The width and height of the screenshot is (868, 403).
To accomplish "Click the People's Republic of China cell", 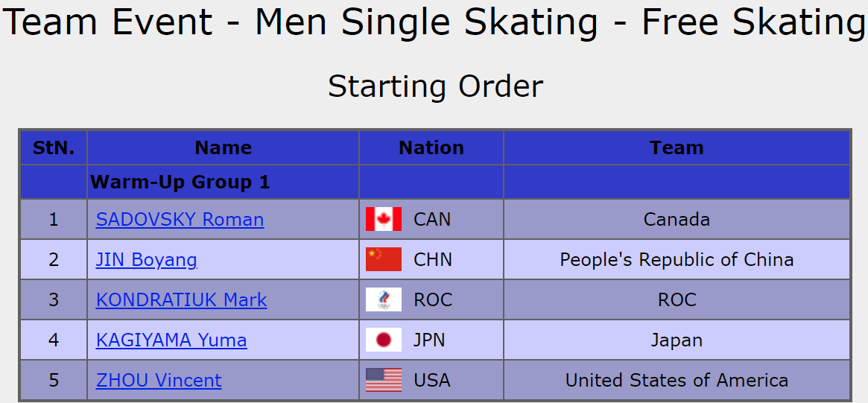I will (x=677, y=260).
